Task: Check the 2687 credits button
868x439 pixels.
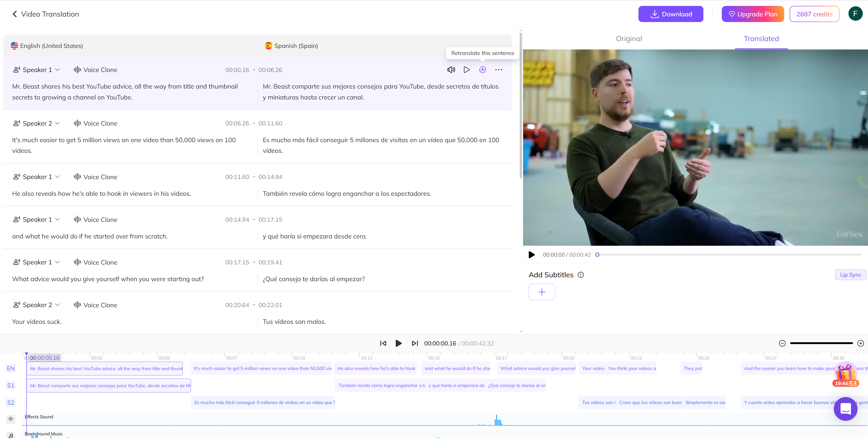Action: tap(814, 14)
